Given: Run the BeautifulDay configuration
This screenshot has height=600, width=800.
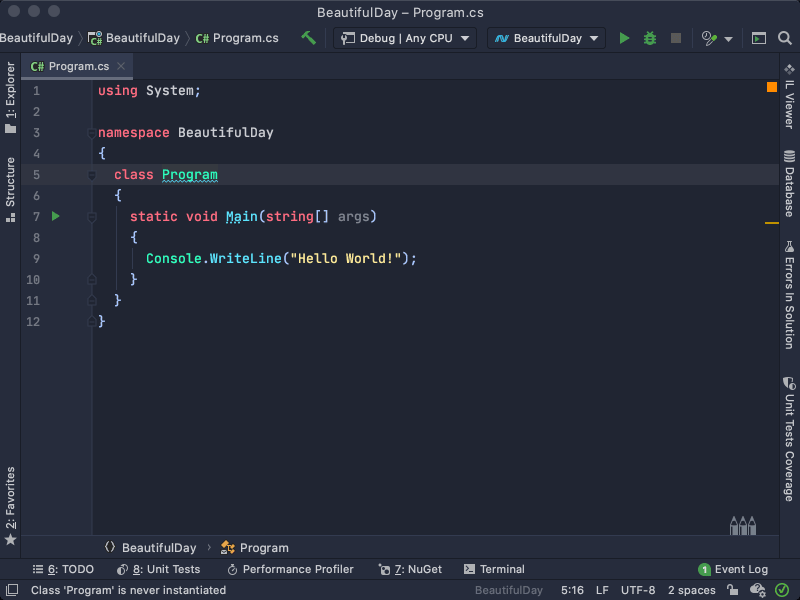Looking at the screenshot, I should click(x=624, y=38).
